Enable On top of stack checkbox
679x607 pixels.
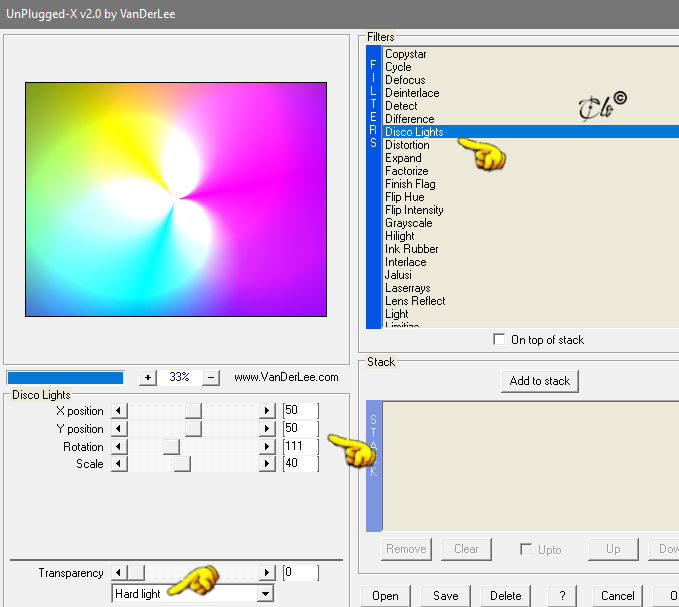(x=499, y=339)
